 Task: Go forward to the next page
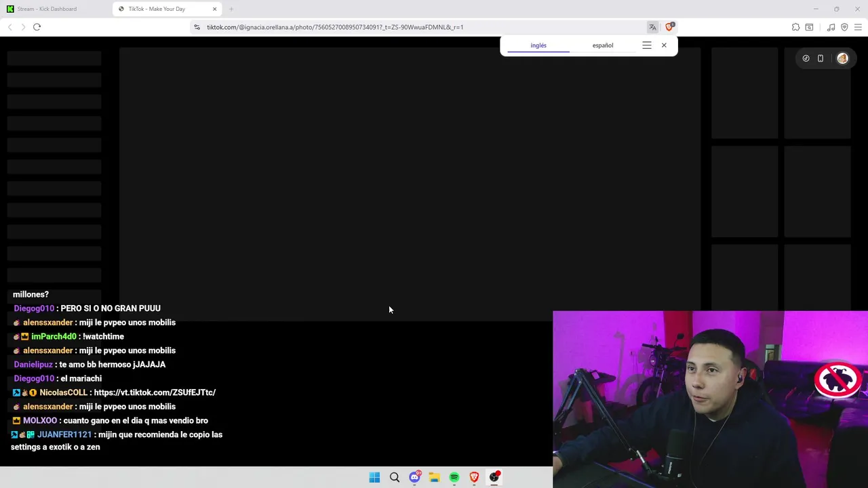click(x=23, y=27)
